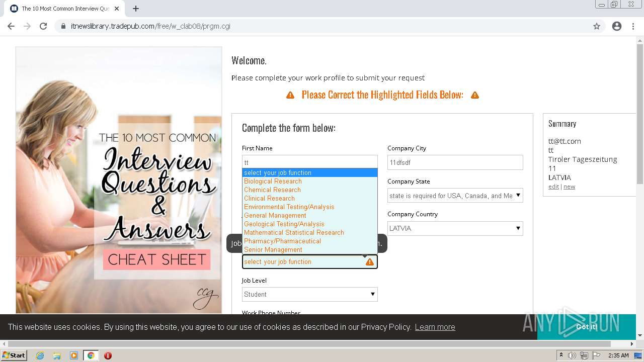Open Chrome's three-dot menu
644x362 pixels.
[x=633, y=26]
